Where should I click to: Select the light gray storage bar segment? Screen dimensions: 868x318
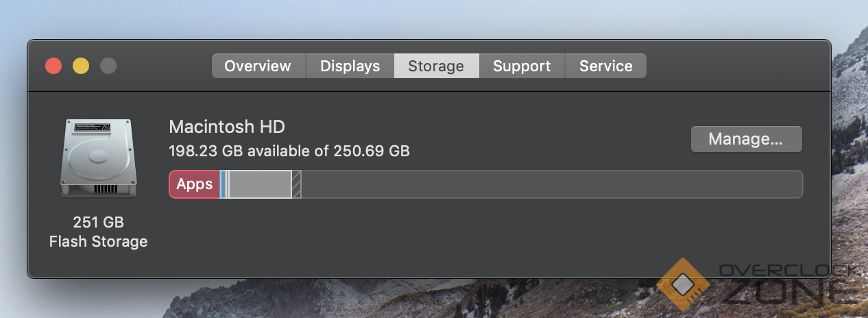[260, 184]
